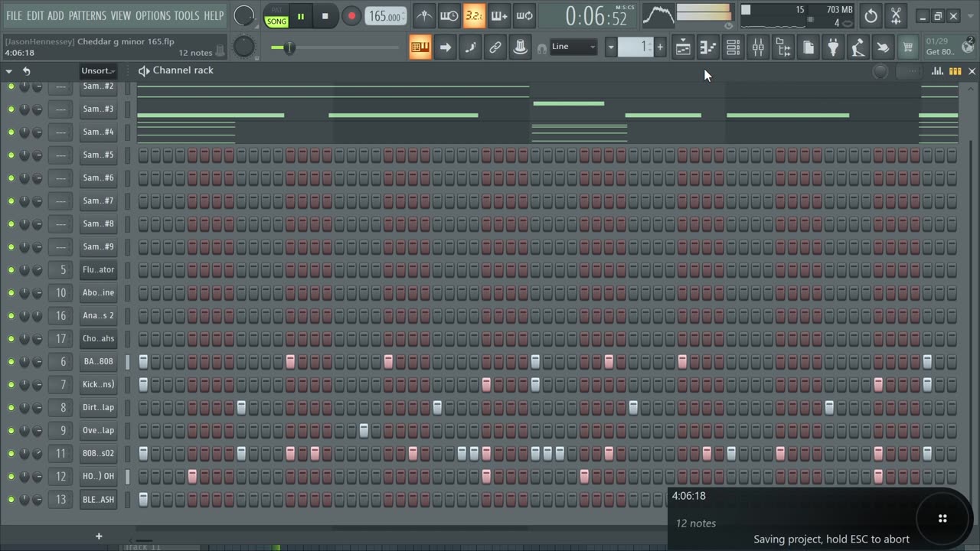Open the playlist view icon
980x551 pixels.
683,47
